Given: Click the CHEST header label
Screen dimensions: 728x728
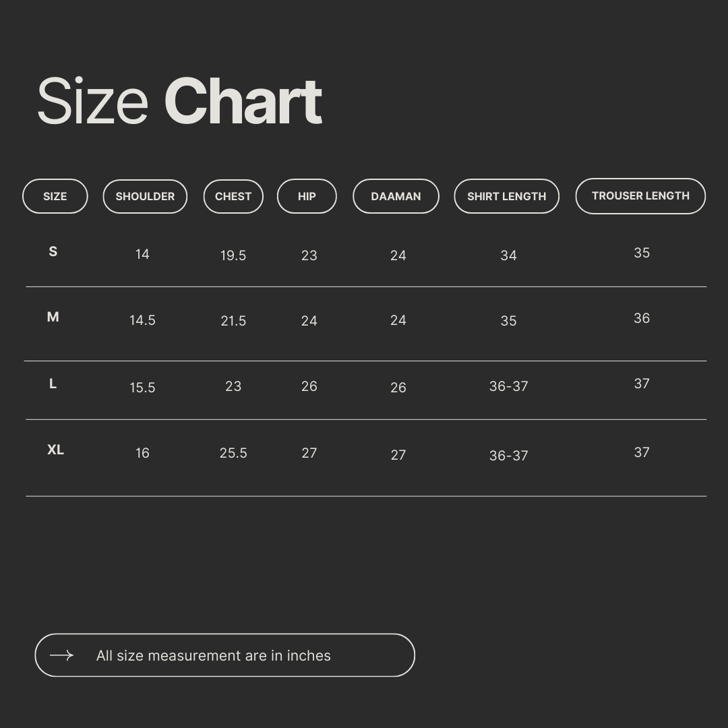Looking at the screenshot, I should coord(233,196).
